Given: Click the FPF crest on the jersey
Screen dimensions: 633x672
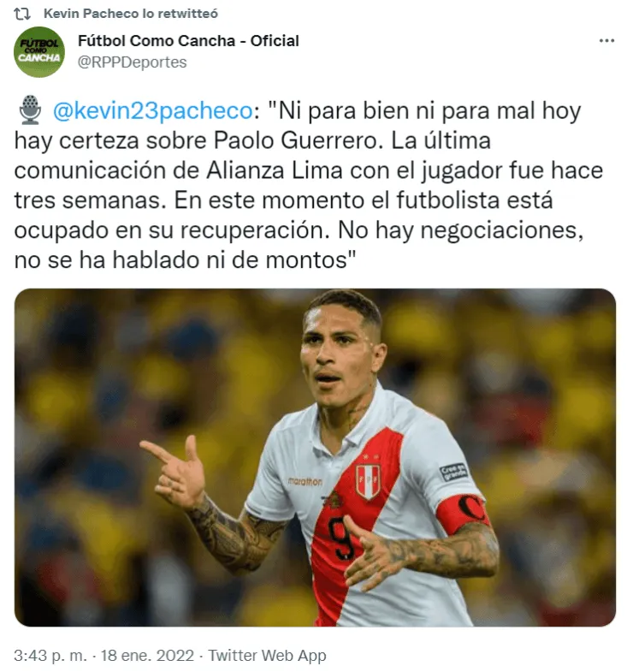Looking at the screenshot, I should [x=369, y=480].
